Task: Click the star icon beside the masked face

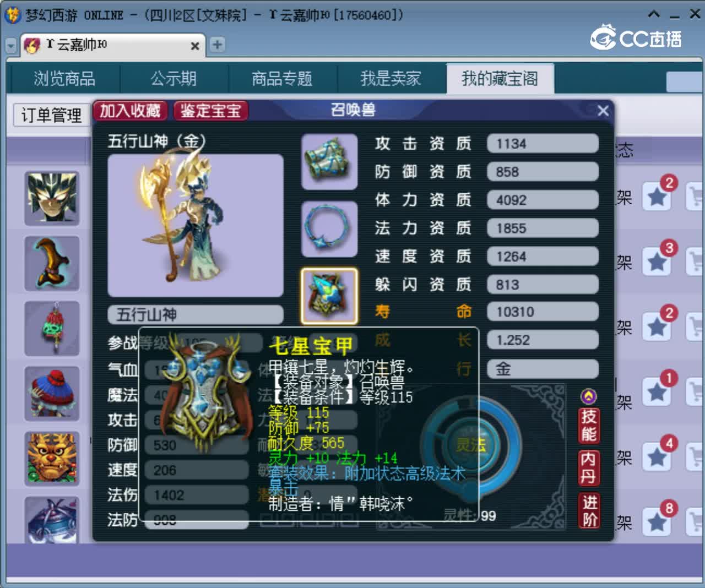Action: tap(658, 197)
